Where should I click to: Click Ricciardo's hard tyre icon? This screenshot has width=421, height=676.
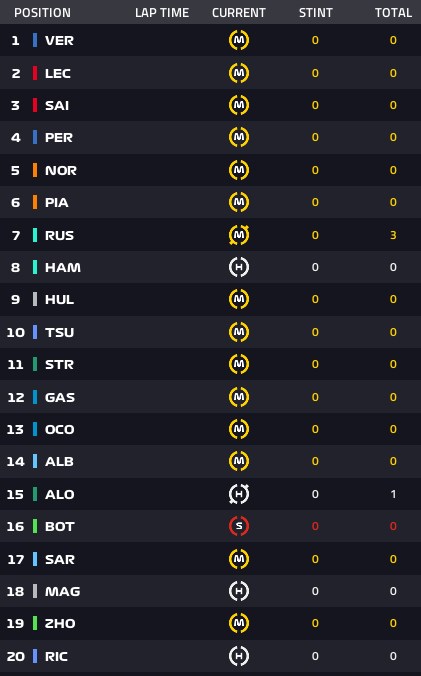(239, 656)
